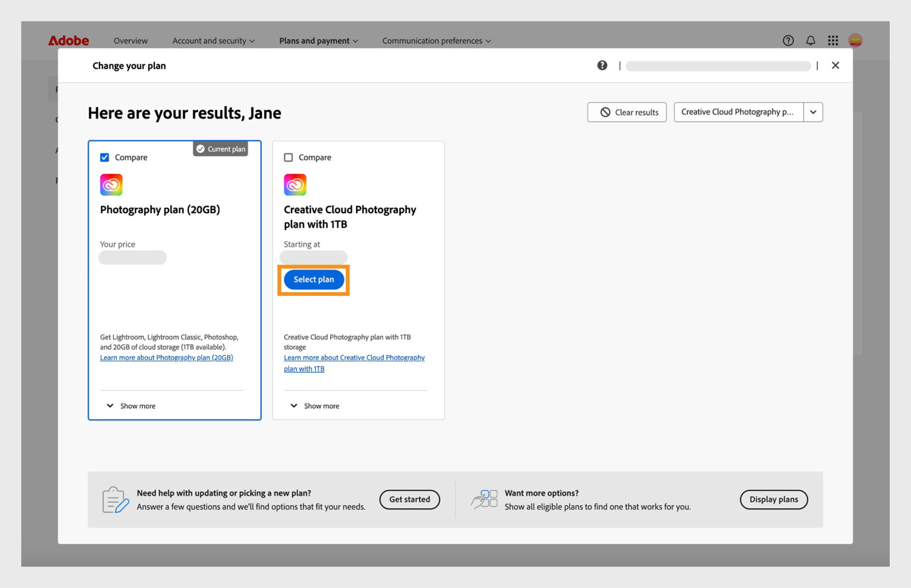The height and width of the screenshot is (588, 911).
Task: Open Plans and payment menu
Action: coord(318,41)
